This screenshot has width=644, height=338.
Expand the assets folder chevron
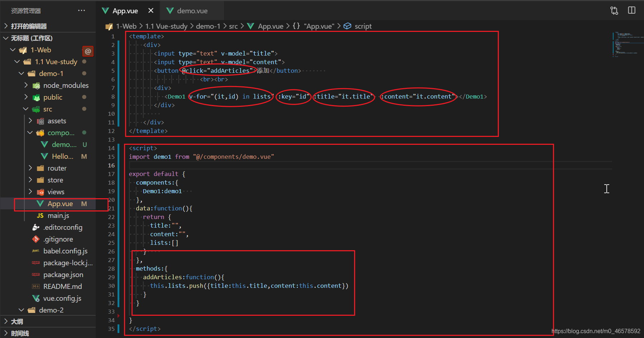point(30,121)
